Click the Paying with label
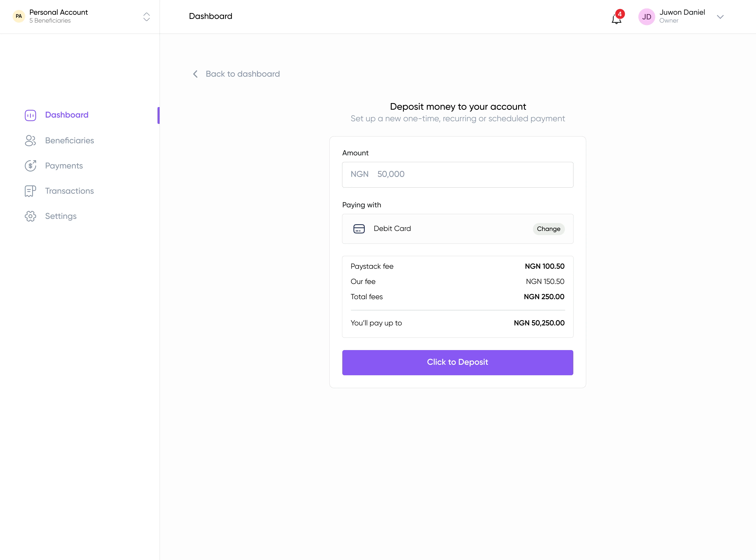The height and width of the screenshot is (560, 756). 362,205
